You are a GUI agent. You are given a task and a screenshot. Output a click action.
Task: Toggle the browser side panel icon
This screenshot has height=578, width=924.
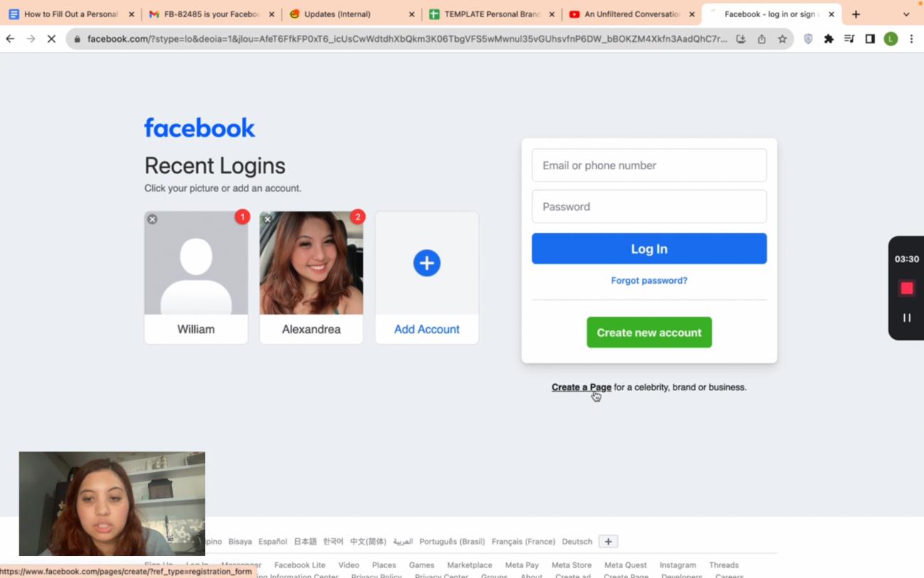pos(870,39)
